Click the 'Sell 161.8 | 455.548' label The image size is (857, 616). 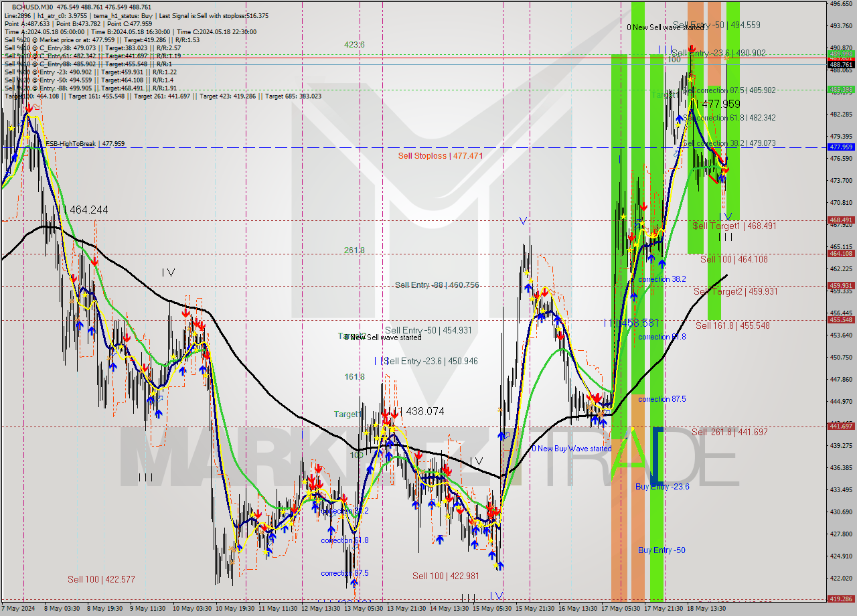point(732,325)
